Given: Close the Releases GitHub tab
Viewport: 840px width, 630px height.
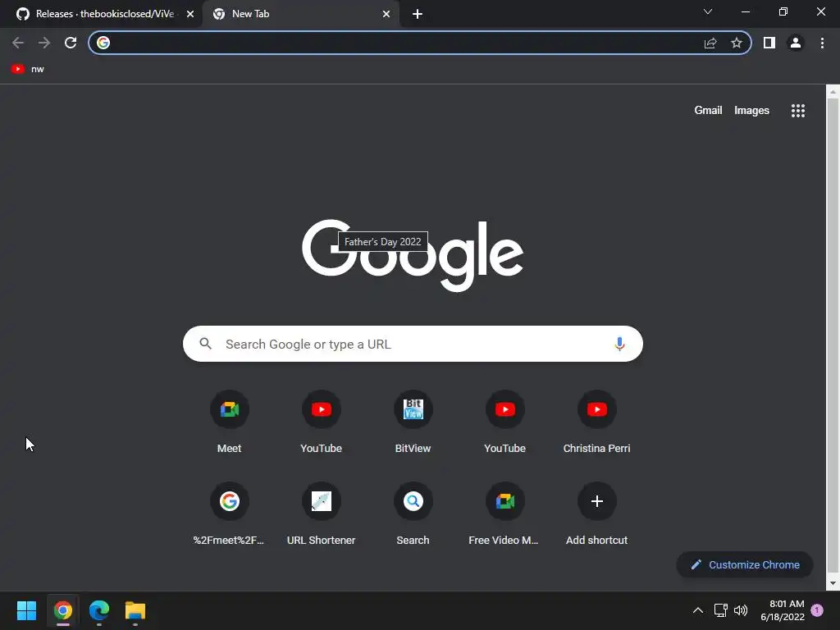Looking at the screenshot, I should coord(190,14).
